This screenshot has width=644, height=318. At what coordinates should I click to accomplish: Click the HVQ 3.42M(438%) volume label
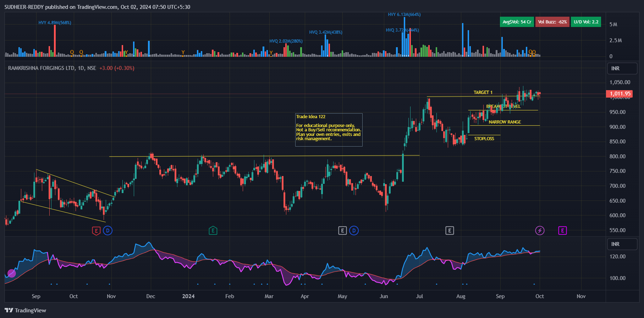tap(326, 32)
